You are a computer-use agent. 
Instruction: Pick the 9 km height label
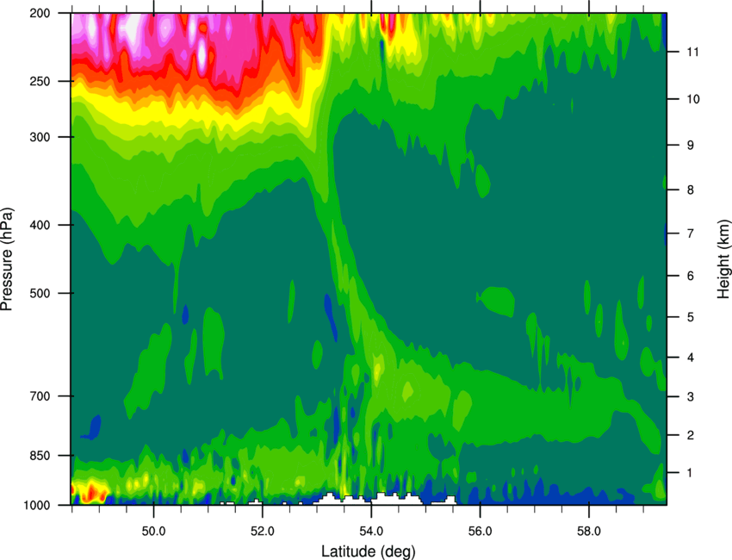coord(691,146)
